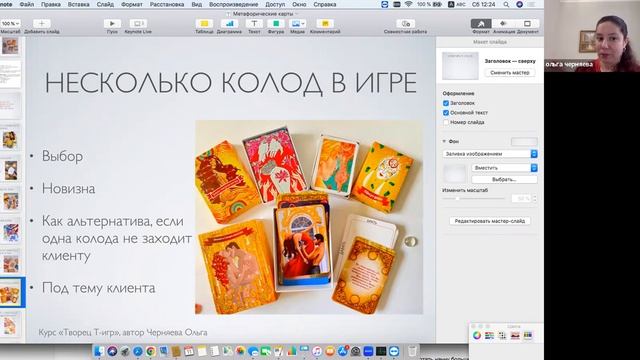
Task: Show the Документ inspector panel
Action: click(x=527, y=24)
